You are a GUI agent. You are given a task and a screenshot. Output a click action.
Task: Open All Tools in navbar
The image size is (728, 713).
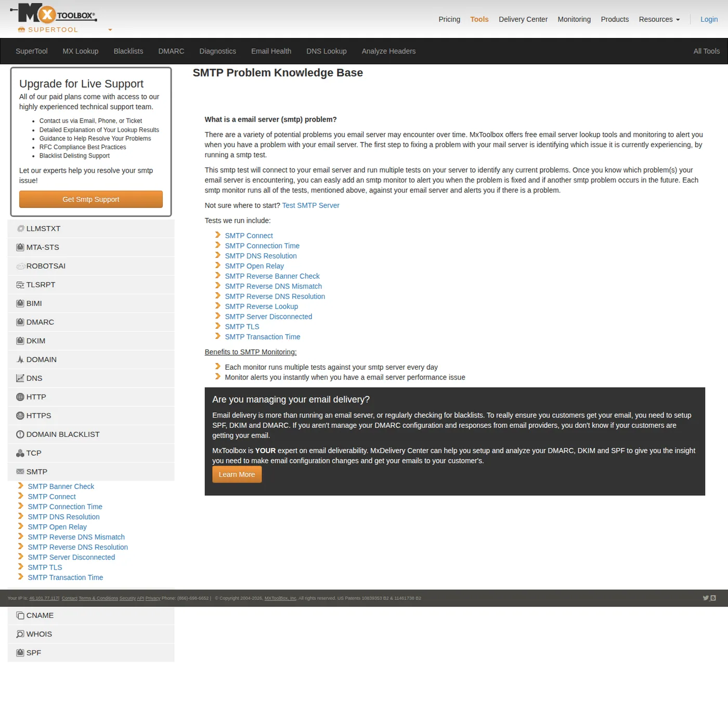click(707, 51)
